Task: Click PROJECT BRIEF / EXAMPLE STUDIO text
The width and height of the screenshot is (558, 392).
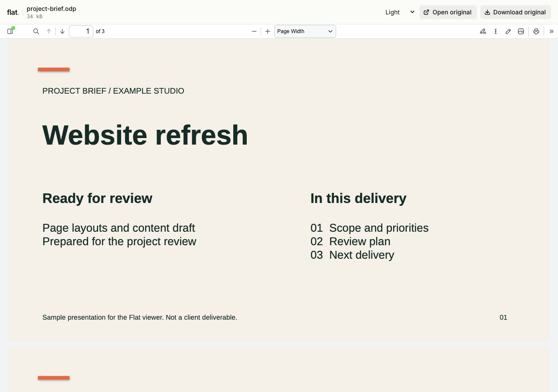Action: pos(113,91)
